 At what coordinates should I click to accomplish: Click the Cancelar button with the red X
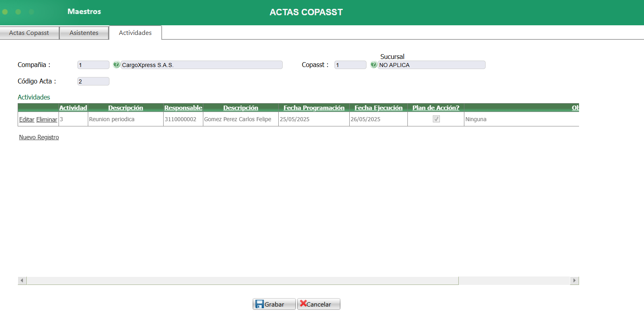[x=319, y=304]
